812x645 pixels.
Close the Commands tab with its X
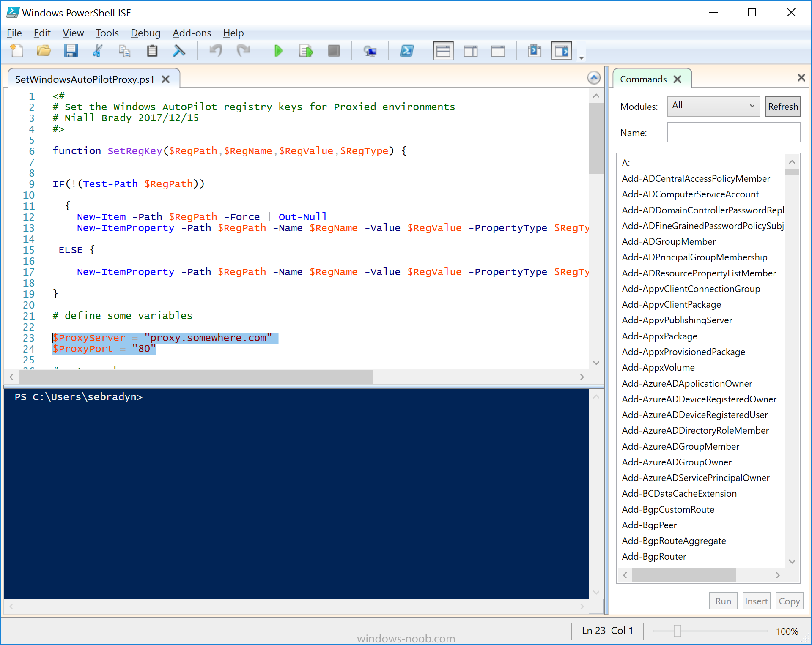click(x=678, y=79)
